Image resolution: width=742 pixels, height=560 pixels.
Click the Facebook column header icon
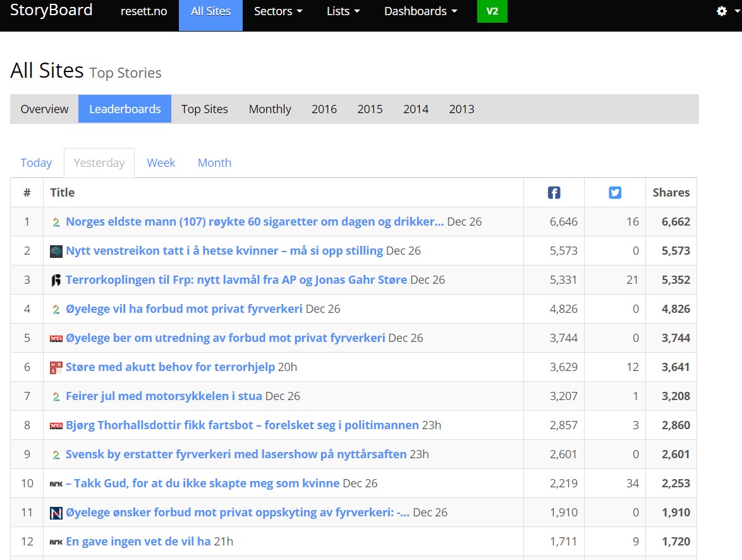[554, 193]
